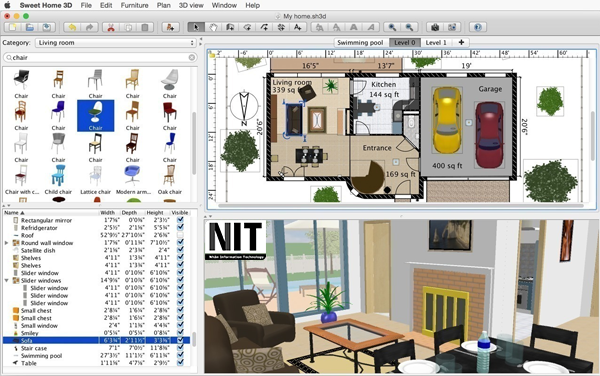Image resolution: width=600 pixels, height=376 pixels.
Task: Toggle visibility checkbox for Roof
Action: coord(180,235)
